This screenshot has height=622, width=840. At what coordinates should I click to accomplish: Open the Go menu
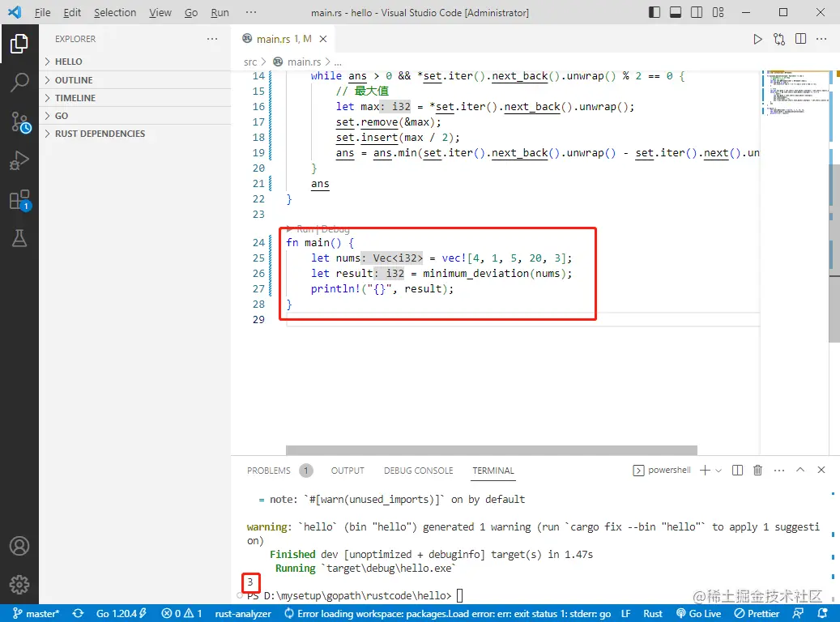click(191, 12)
